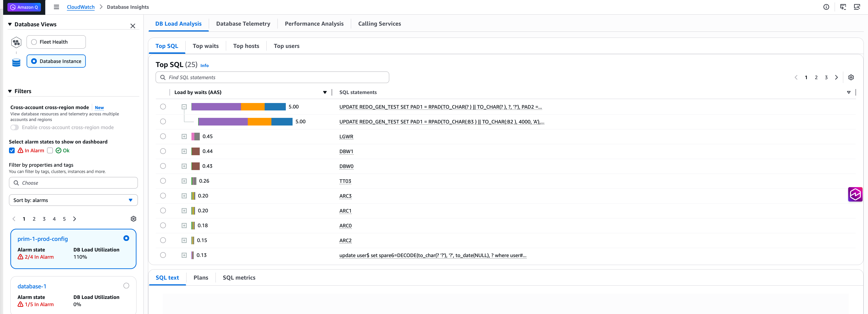Viewport: 868px width, 314px height.
Task: Expand the TT03 row
Action: tap(184, 181)
